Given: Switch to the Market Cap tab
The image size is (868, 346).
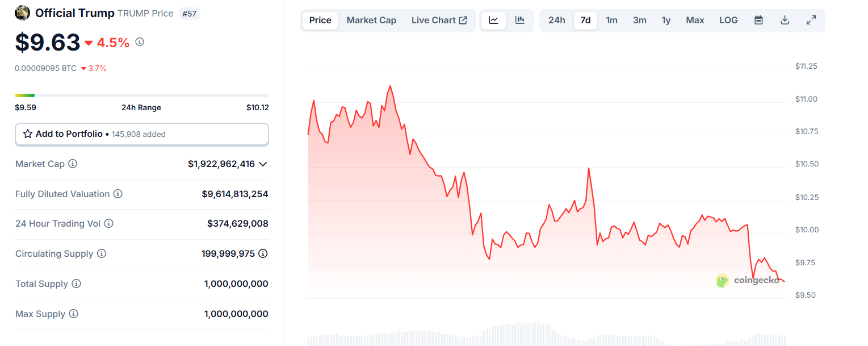Looking at the screenshot, I should click(371, 20).
